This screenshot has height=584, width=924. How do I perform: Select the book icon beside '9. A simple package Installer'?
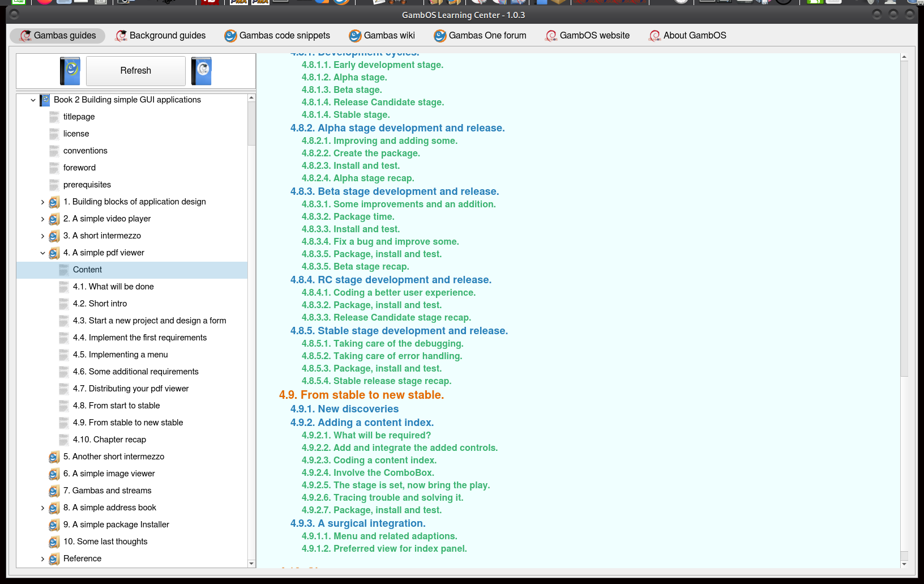pyautogui.click(x=54, y=525)
